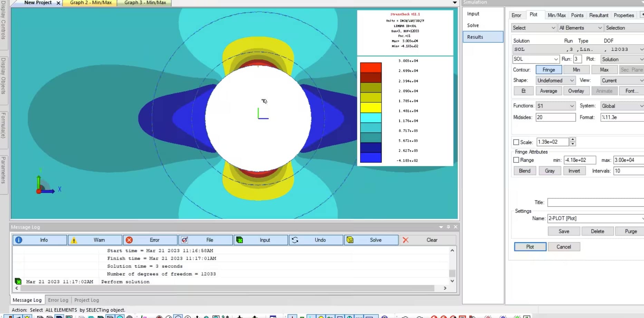Viewport: 644px width, 318px height.
Task: Enable the Scale checkbox
Action: point(516,142)
